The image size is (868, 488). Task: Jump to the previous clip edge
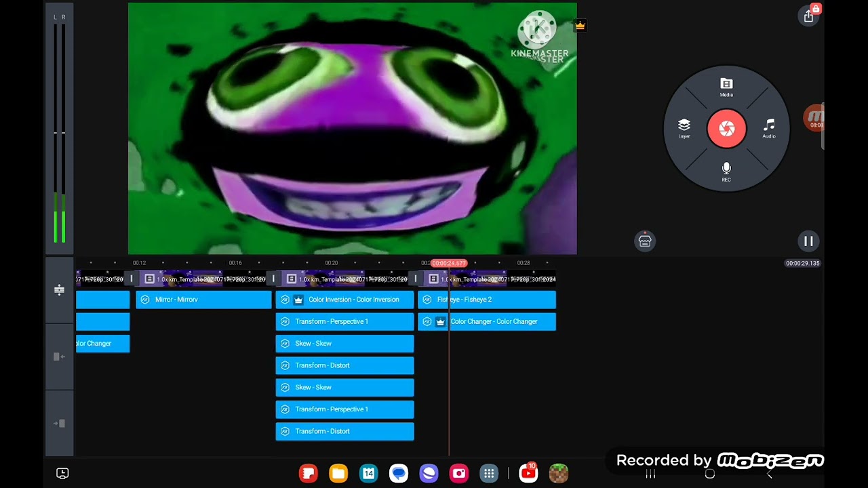click(59, 357)
